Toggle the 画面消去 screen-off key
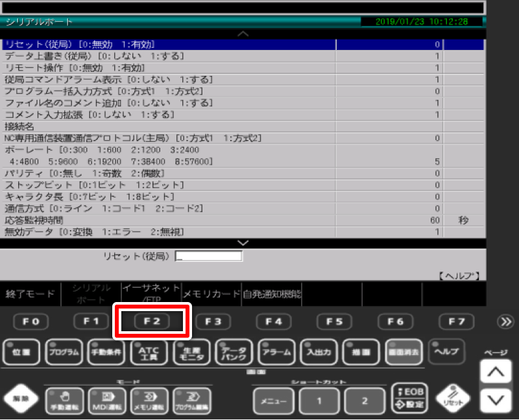The width and height of the screenshot is (519, 420). 405,352
